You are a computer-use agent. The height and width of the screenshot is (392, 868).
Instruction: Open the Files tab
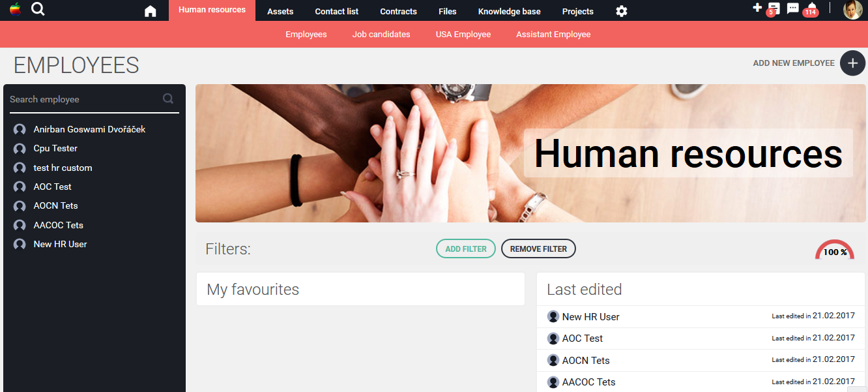tap(448, 11)
